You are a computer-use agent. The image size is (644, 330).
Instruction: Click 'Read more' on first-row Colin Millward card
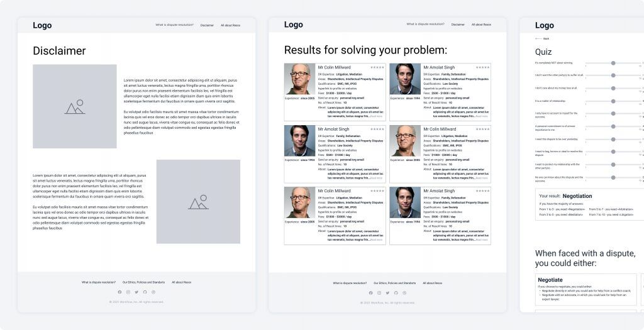[x=376, y=116]
